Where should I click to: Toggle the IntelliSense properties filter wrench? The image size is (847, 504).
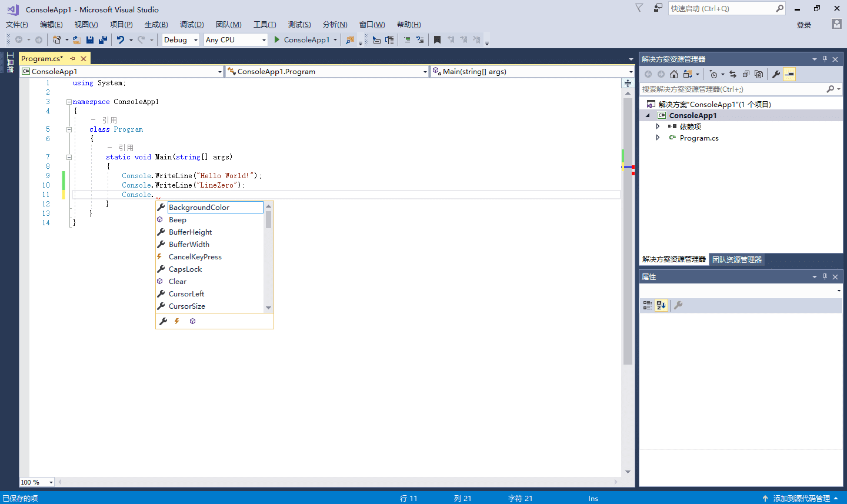(x=163, y=321)
